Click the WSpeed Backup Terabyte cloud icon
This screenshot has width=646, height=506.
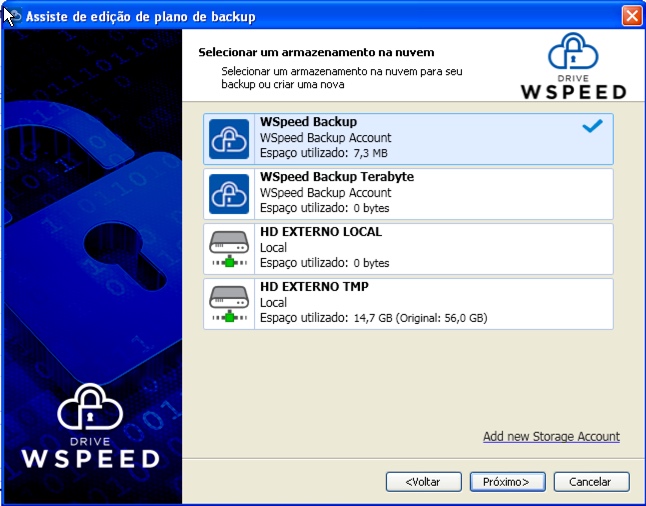pyautogui.click(x=229, y=194)
